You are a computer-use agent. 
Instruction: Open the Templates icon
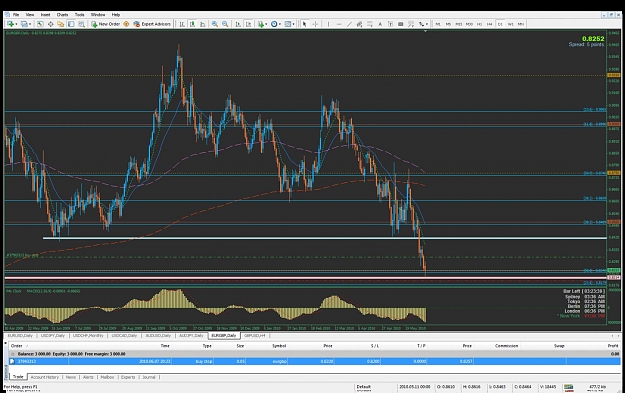pos(288,24)
